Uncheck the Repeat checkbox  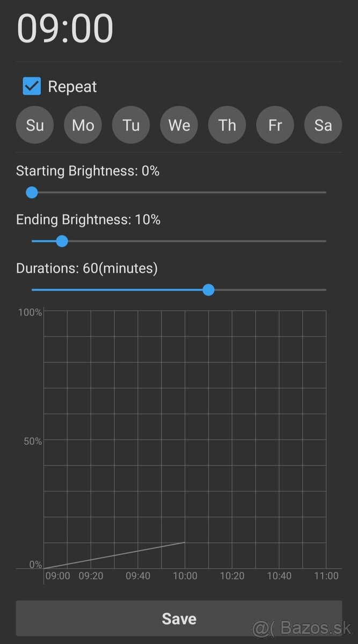[31, 86]
